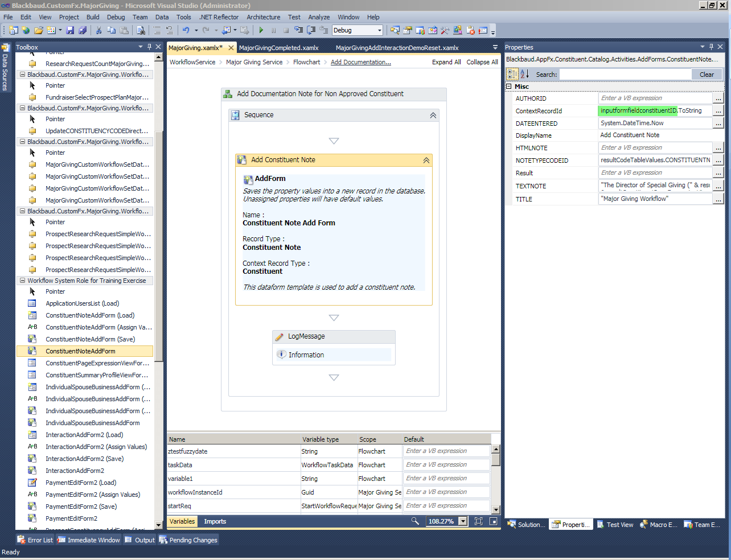The width and height of the screenshot is (731, 560).
Task: Click the Clear button in Properties search
Action: 706,75
